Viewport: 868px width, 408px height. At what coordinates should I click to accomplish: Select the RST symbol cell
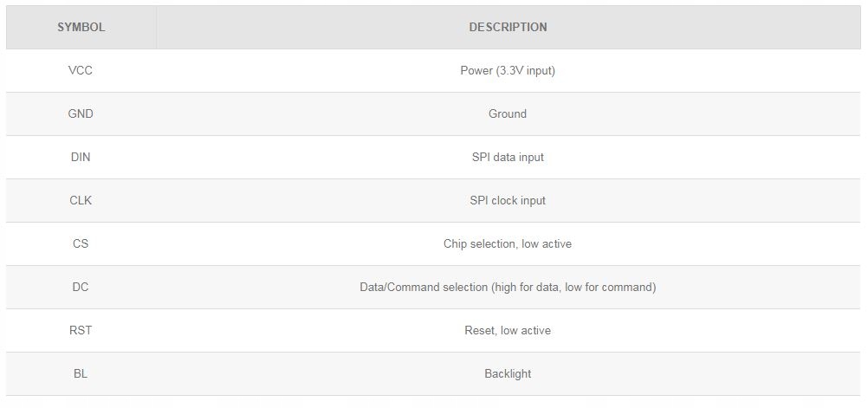coord(81,330)
